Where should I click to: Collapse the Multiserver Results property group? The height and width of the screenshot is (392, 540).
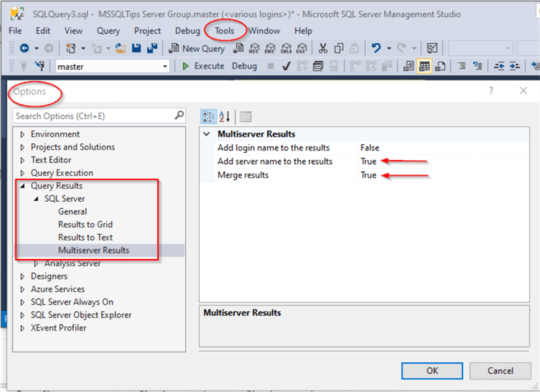pos(206,134)
